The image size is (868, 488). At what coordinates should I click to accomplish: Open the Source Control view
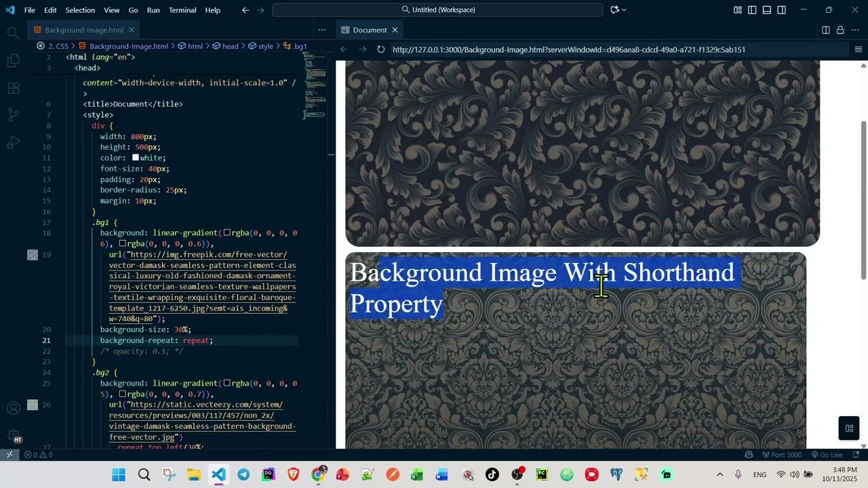(x=13, y=115)
